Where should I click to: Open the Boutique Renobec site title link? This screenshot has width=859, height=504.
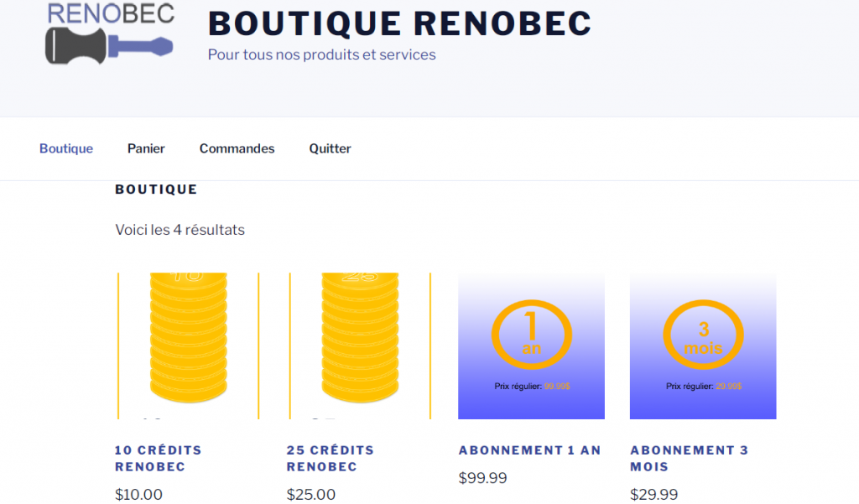[399, 23]
